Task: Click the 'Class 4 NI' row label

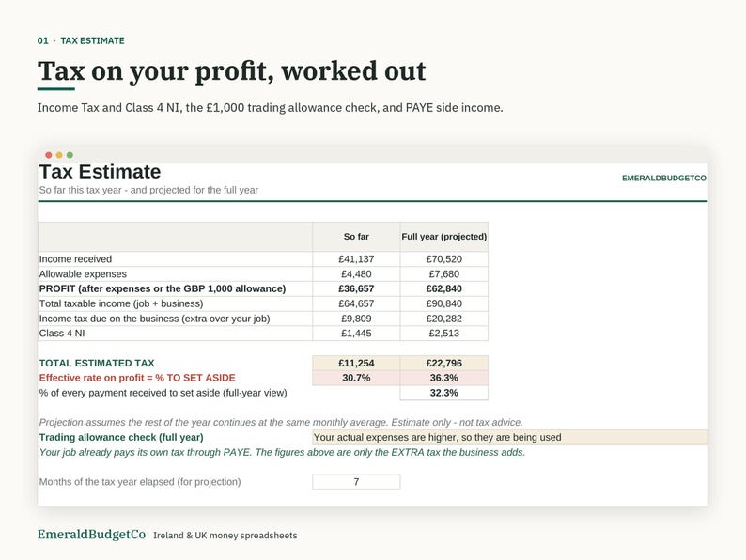Action: coord(62,334)
